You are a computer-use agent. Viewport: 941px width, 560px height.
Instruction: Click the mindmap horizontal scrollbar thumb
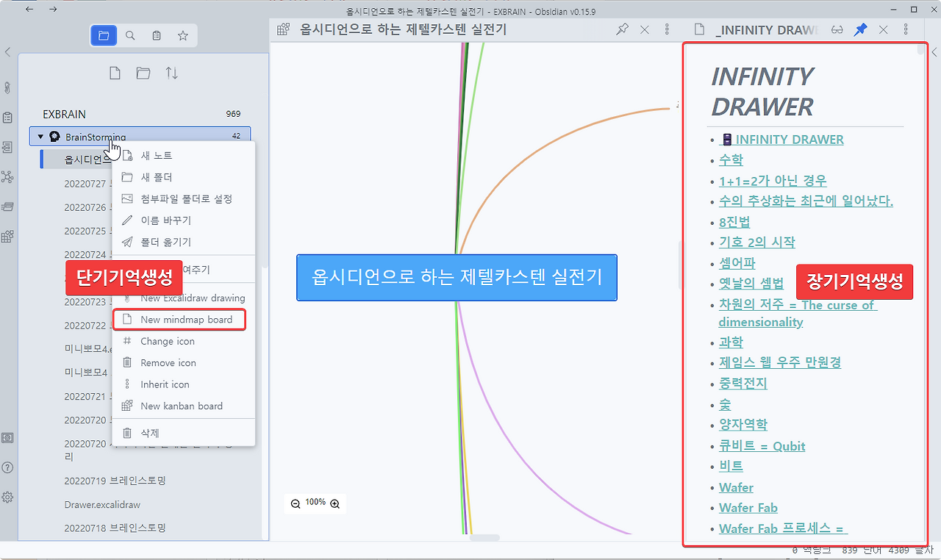coord(484,538)
